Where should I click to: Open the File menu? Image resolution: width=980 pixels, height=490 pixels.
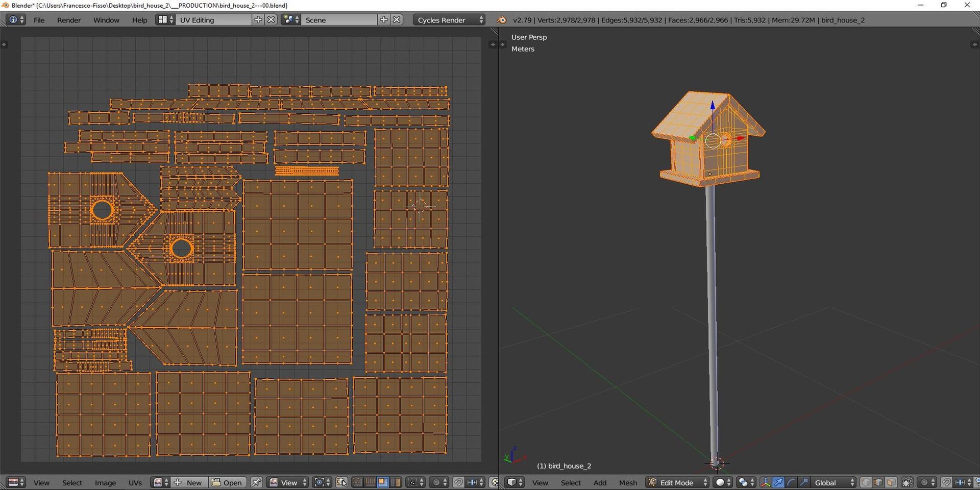pos(39,20)
